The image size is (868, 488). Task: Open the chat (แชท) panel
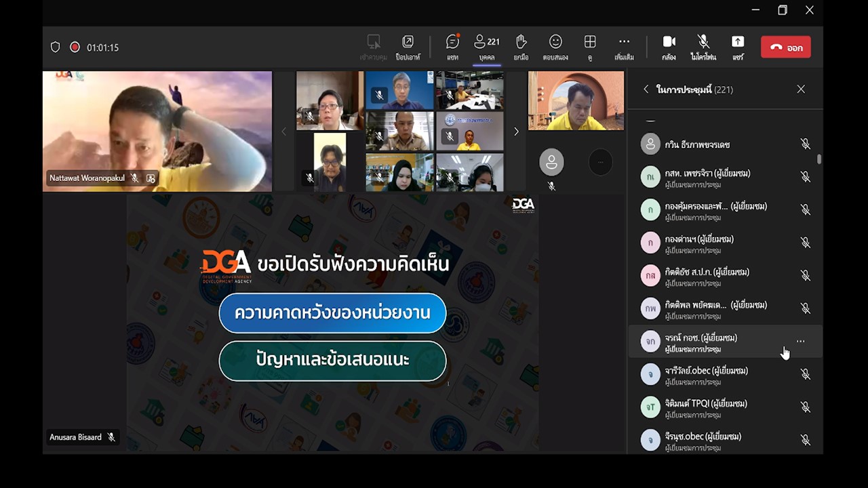point(452,47)
